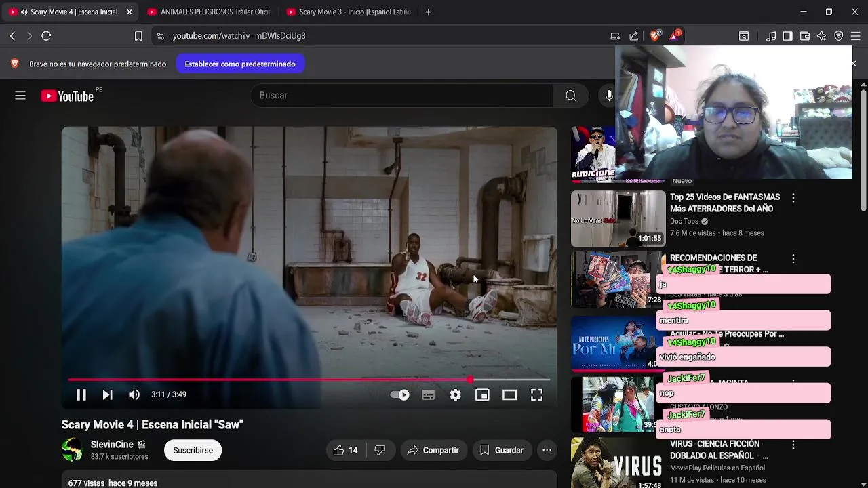Switch to theater mode

509,394
